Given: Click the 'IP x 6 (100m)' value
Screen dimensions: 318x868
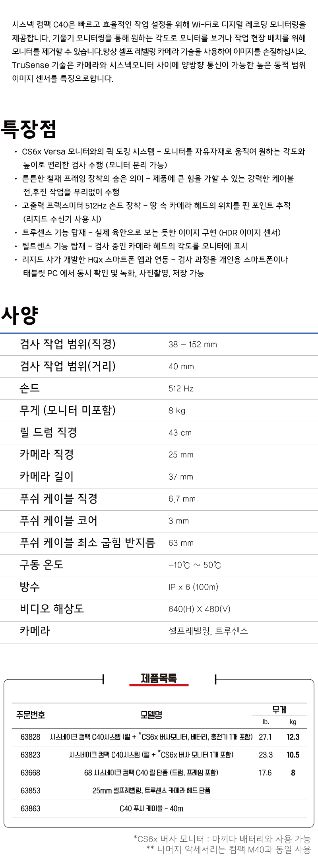Looking at the screenshot, I should point(193,587).
